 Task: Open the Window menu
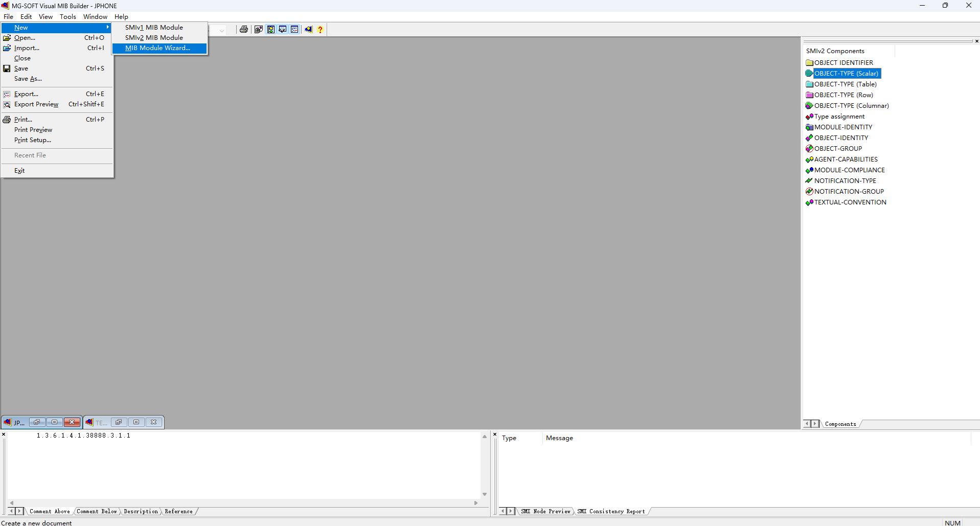click(95, 17)
